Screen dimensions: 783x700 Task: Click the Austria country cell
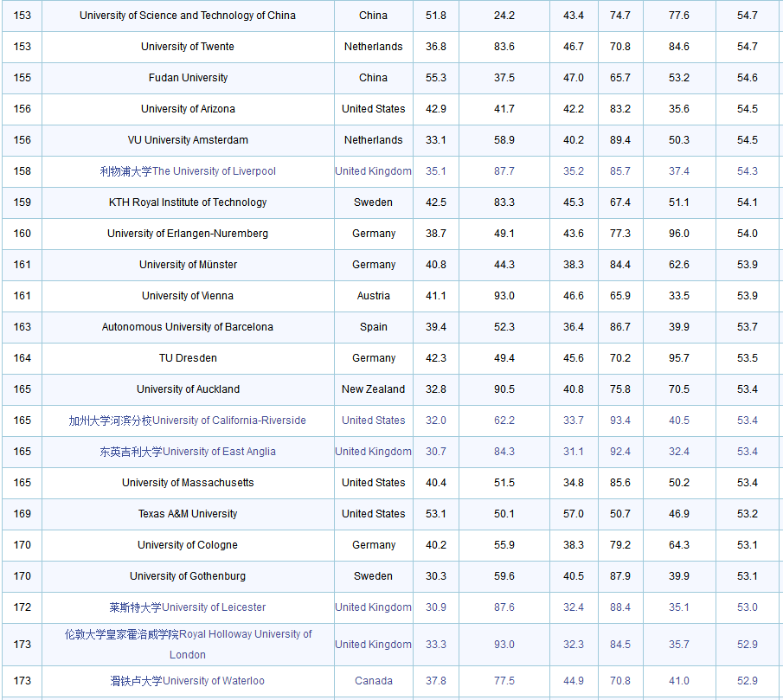pyautogui.click(x=373, y=296)
